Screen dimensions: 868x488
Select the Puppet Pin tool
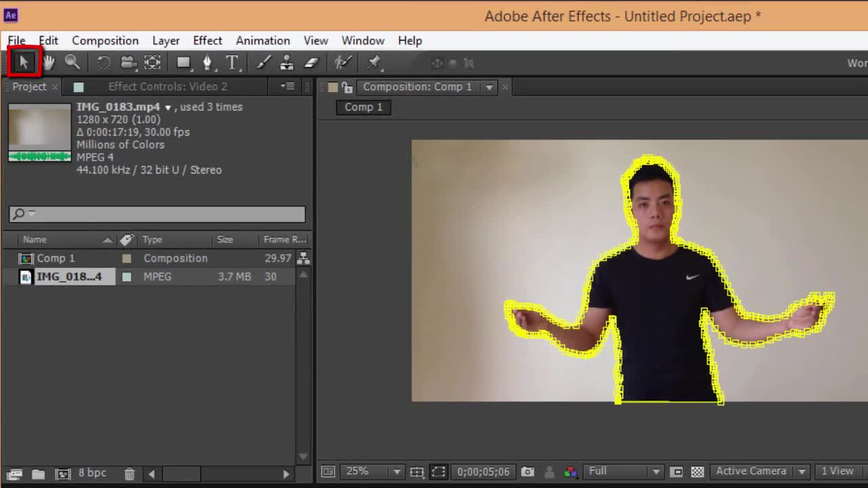374,62
